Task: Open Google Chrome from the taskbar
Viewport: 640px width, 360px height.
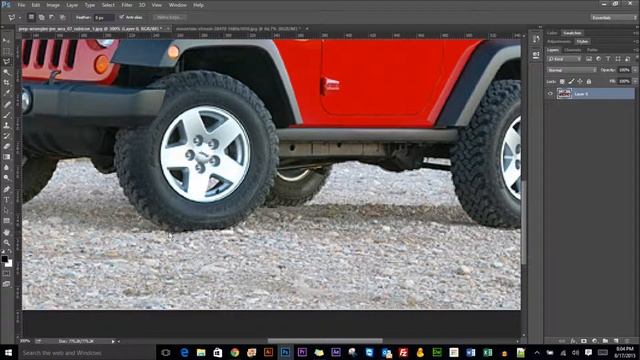Action: [x=234, y=352]
